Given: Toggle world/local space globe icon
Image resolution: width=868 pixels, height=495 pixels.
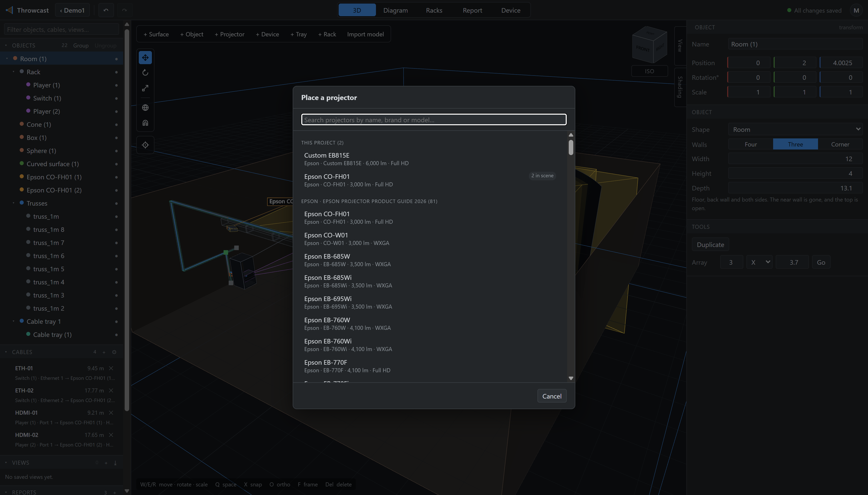Looking at the screenshot, I should (x=145, y=107).
